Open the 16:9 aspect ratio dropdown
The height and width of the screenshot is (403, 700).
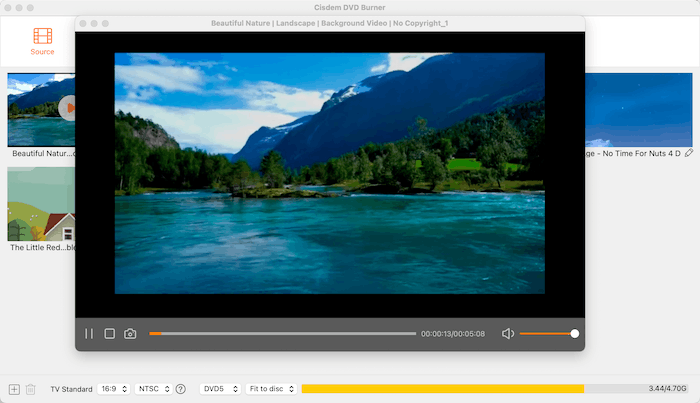point(113,389)
